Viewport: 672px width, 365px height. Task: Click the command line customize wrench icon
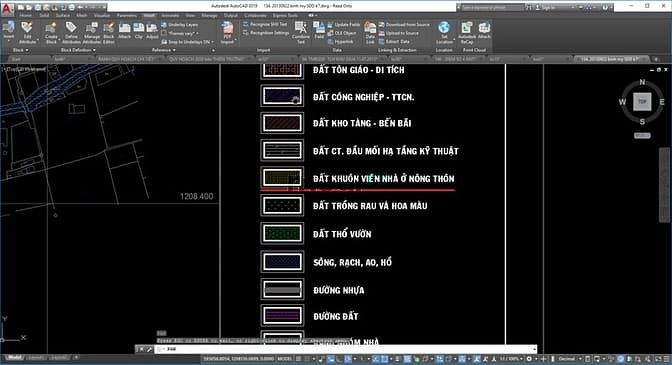150,349
